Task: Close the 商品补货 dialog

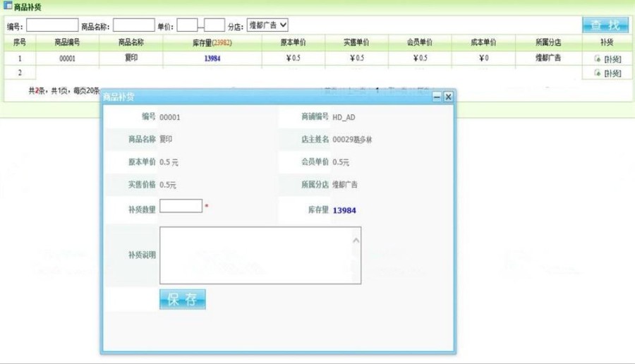Action: 448,97
